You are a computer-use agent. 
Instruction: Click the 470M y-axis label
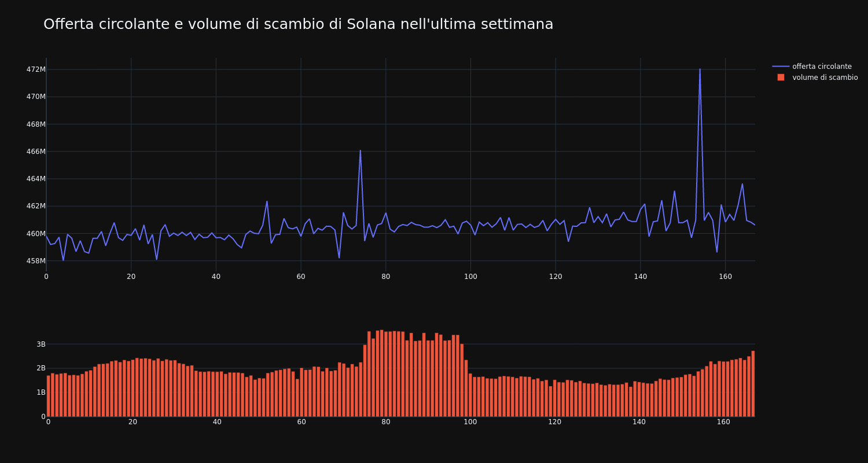click(36, 97)
